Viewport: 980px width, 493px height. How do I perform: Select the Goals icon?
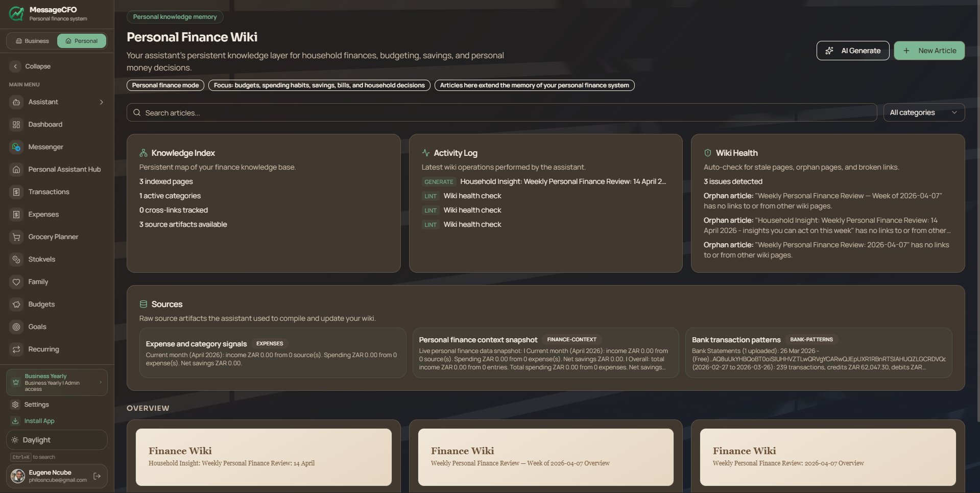coord(17,326)
